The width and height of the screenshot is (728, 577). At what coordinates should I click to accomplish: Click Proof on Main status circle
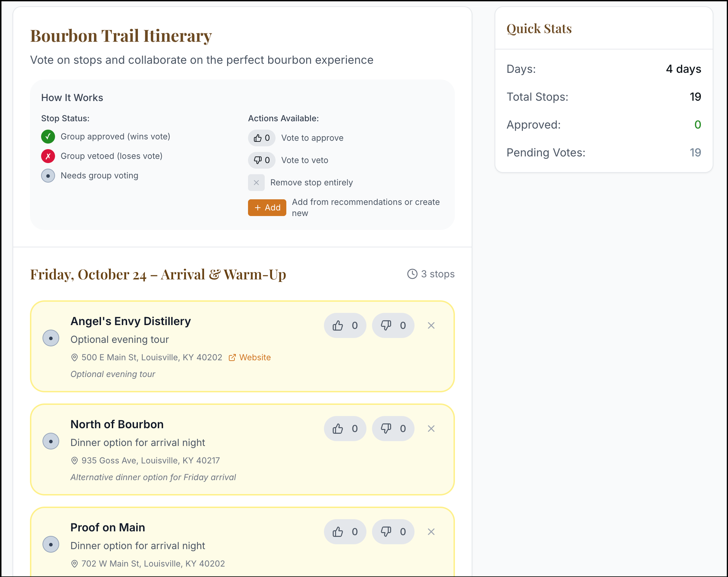(x=51, y=544)
